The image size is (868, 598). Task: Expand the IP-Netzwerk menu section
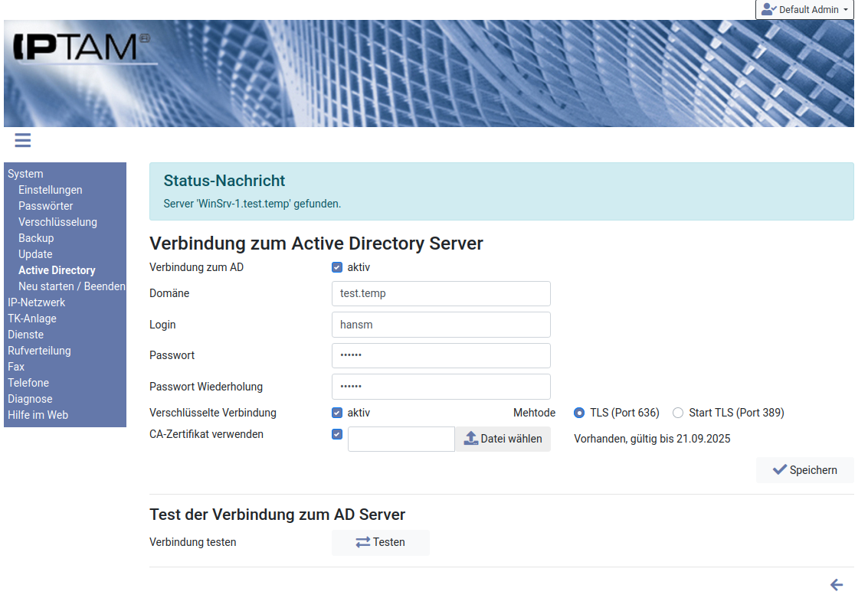pos(36,302)
